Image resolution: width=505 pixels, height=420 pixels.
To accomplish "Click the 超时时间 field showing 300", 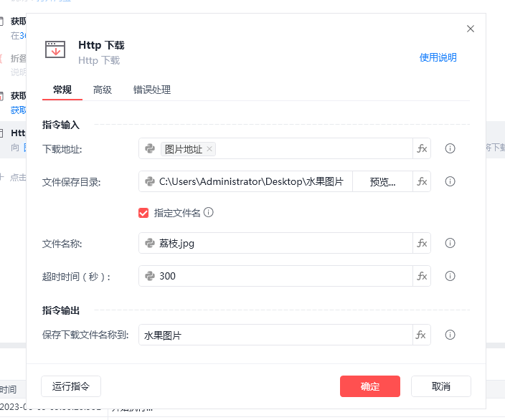I will pyautogui.click(x=275, y=276).
